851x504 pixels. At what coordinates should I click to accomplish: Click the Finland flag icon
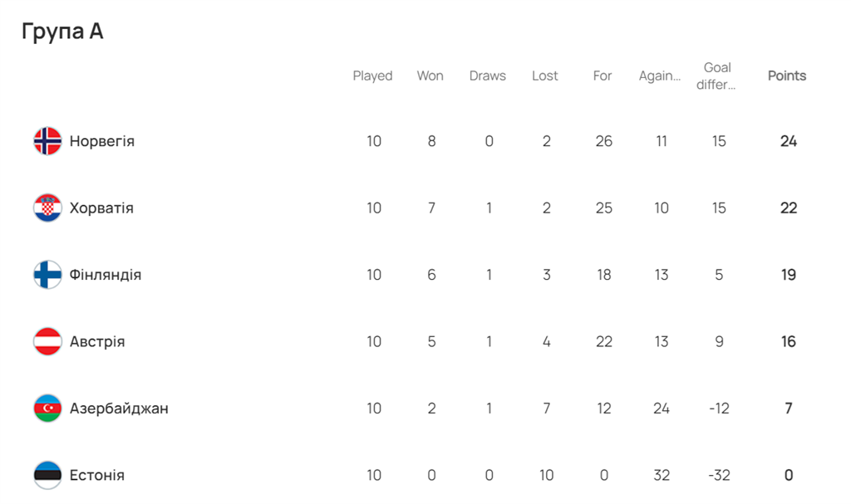47,275
